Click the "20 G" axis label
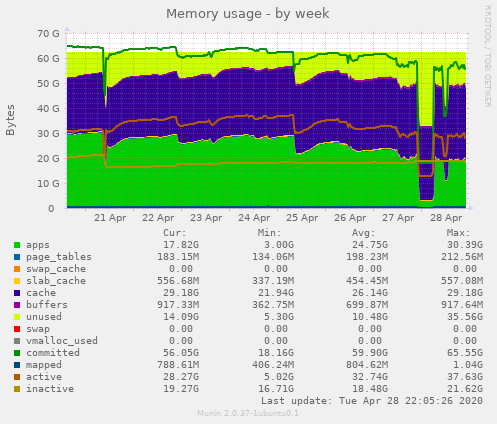This screenshot has height=424, width=497. pos(48,159)
